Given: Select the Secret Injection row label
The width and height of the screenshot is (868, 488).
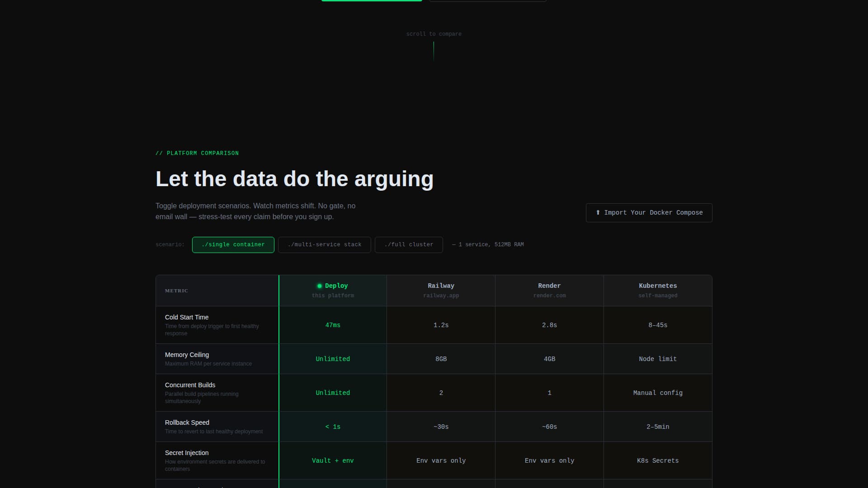Looking at the screenshot, I should point(187,453).
